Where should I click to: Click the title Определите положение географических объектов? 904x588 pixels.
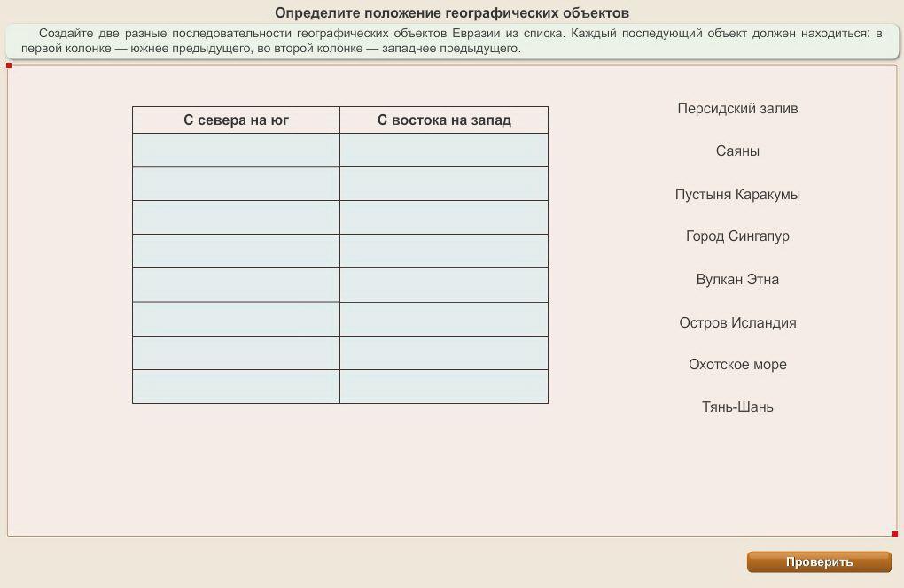tap(451, 12)
